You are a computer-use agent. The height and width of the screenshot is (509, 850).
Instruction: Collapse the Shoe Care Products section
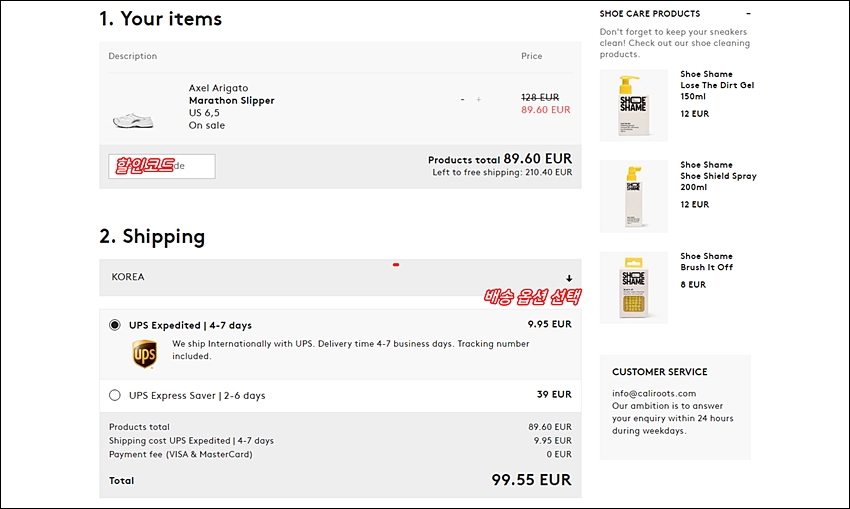pyautogui.click(x=748, y=14)
